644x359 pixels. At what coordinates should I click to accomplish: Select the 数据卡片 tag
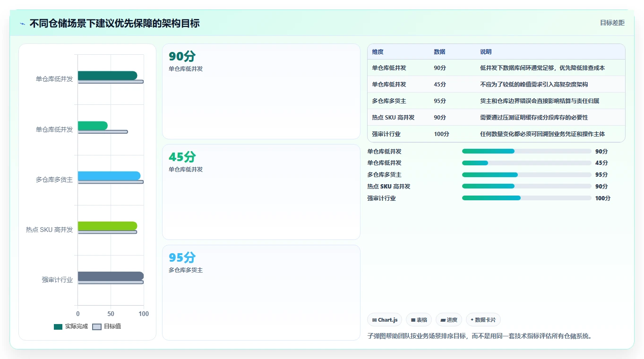pos(483,320)
